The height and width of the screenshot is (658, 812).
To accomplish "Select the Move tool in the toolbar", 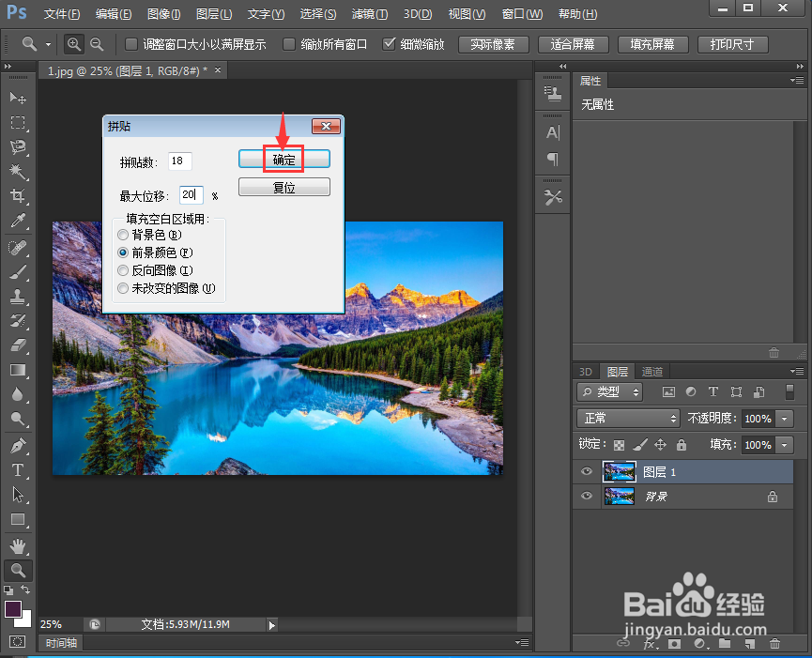I will 19,98.
